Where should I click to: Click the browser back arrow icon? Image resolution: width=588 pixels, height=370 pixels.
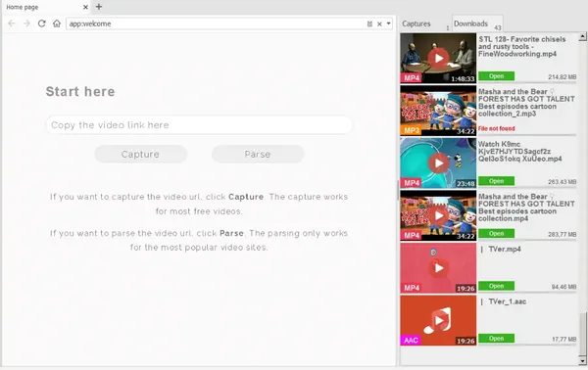tap(12, 23)
